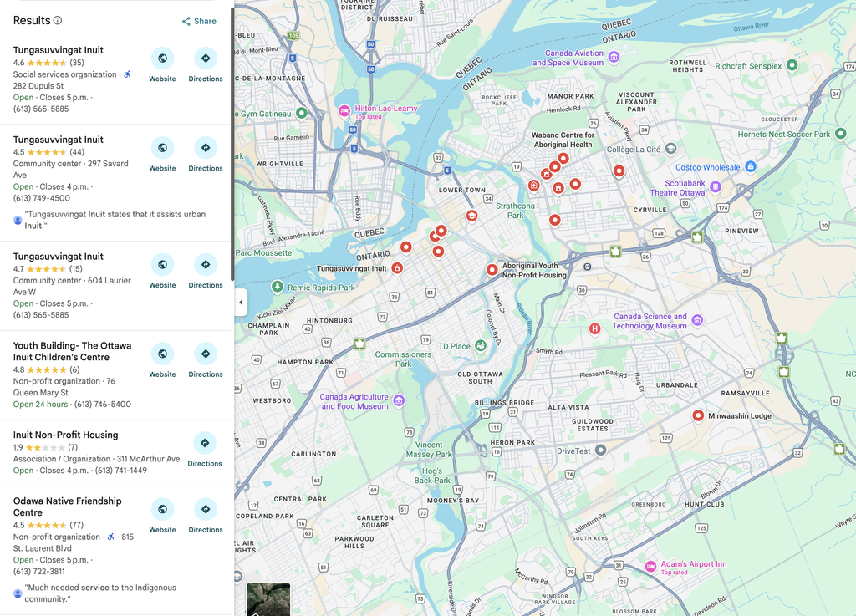Select Aboriginal Youth Non-Profit Housing pin
Viewport: 856px width, 616px height.
(492, 269)
